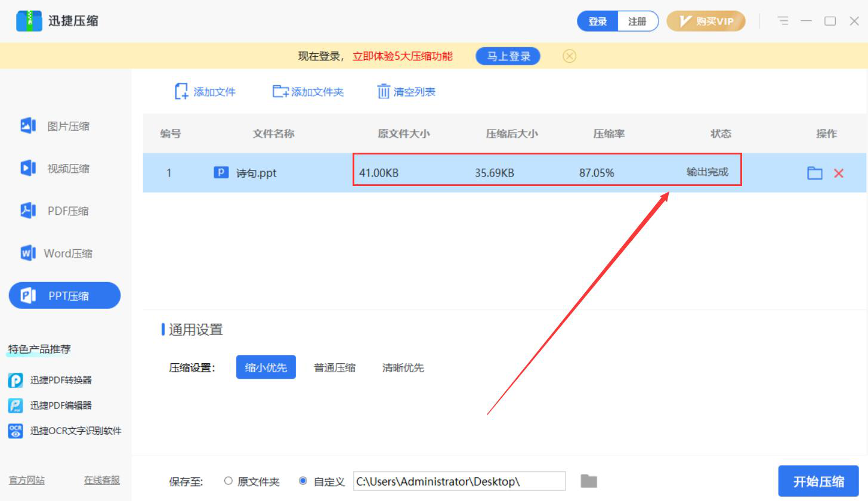Browse output folder via gray folder icon
The height and width of the screenshot is (501, 868).
click(589, 481)
